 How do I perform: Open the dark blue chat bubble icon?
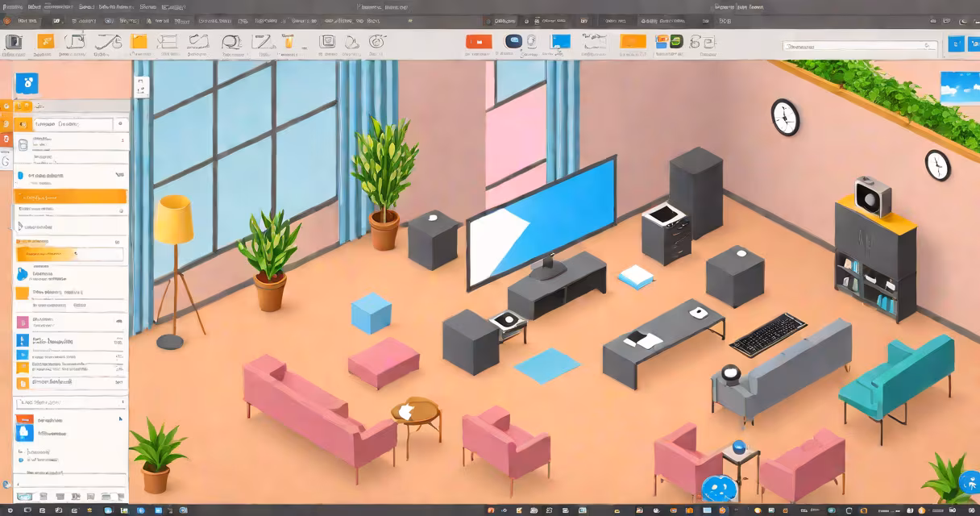[513, 41]
